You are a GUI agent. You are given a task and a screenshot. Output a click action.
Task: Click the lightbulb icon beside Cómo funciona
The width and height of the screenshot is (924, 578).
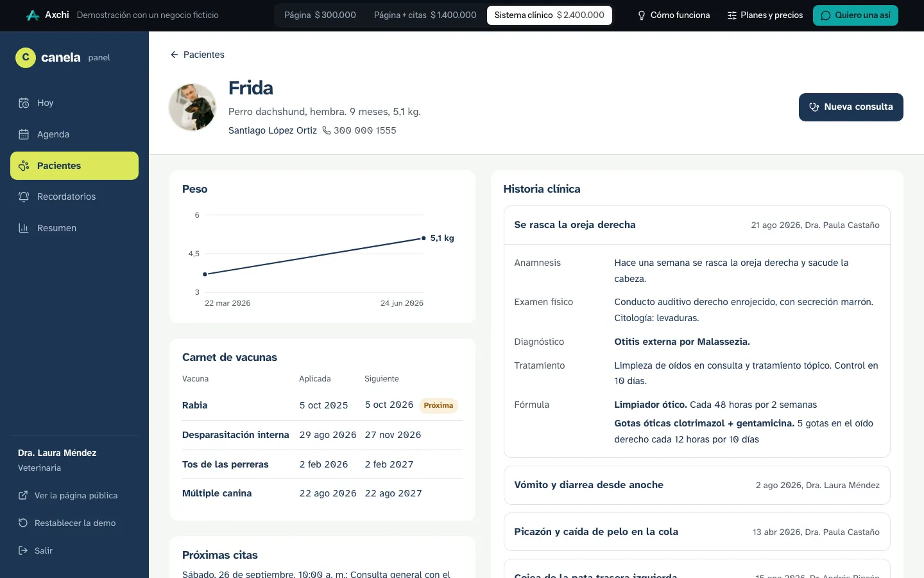[641, 15]
